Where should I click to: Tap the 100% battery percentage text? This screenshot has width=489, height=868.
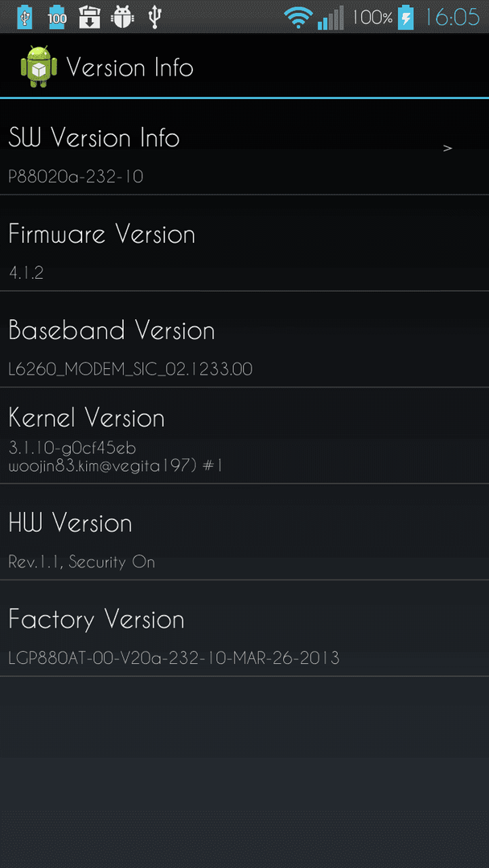tap(372, 18)
